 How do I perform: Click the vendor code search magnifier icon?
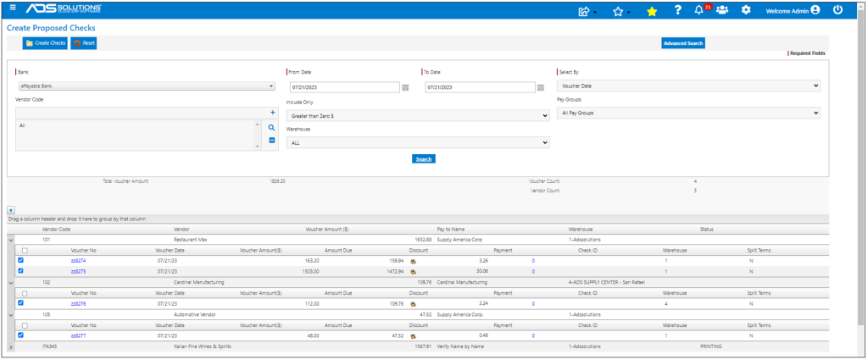point(272,127)
